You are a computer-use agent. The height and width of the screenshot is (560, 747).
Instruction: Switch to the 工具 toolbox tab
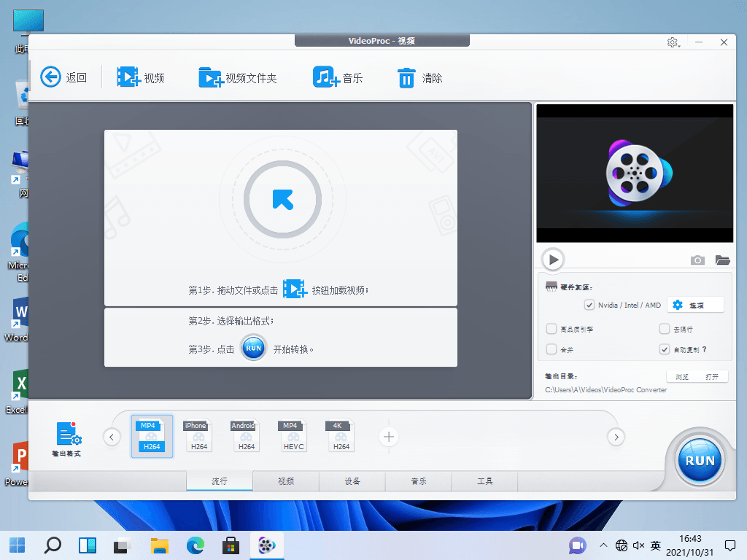coord(484,481)
